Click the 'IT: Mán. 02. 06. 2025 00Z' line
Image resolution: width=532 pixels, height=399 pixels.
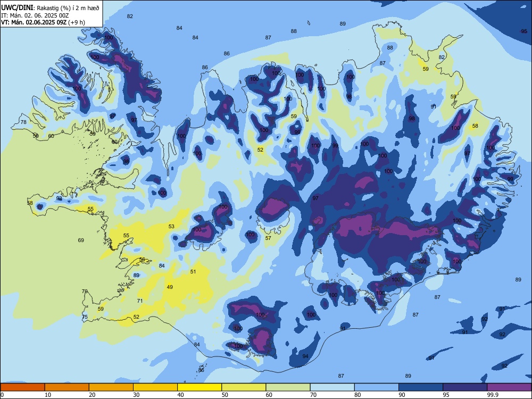click(35, 15)
